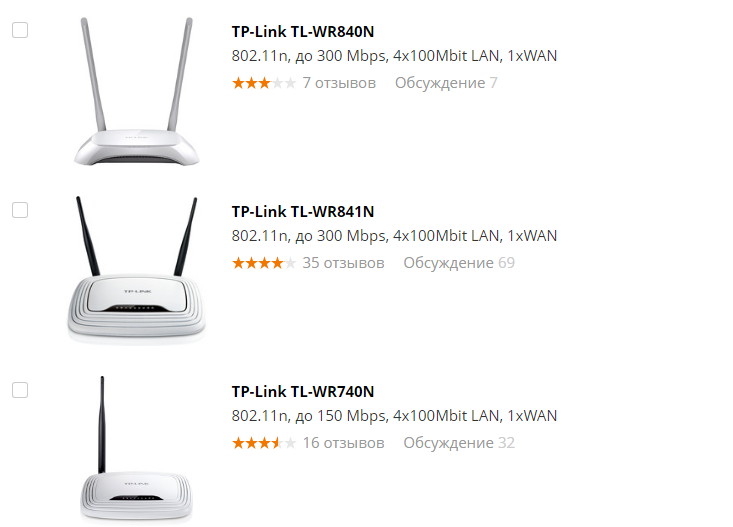Open the TP-Link TL-WR841N product title
The height and width of the screenshot is (527, 733).
pyautogui.click(x=303, y=211)
